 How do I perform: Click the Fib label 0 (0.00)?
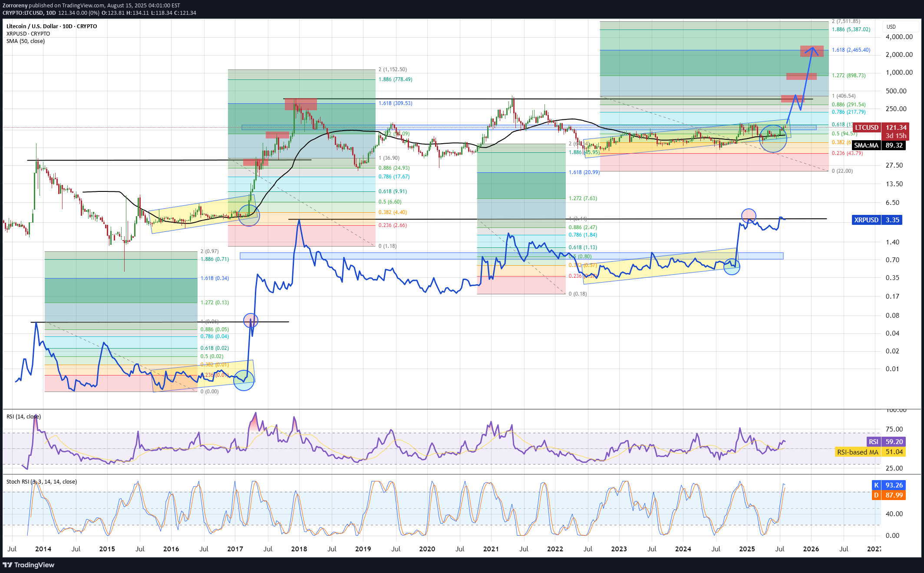pos(210,392)
